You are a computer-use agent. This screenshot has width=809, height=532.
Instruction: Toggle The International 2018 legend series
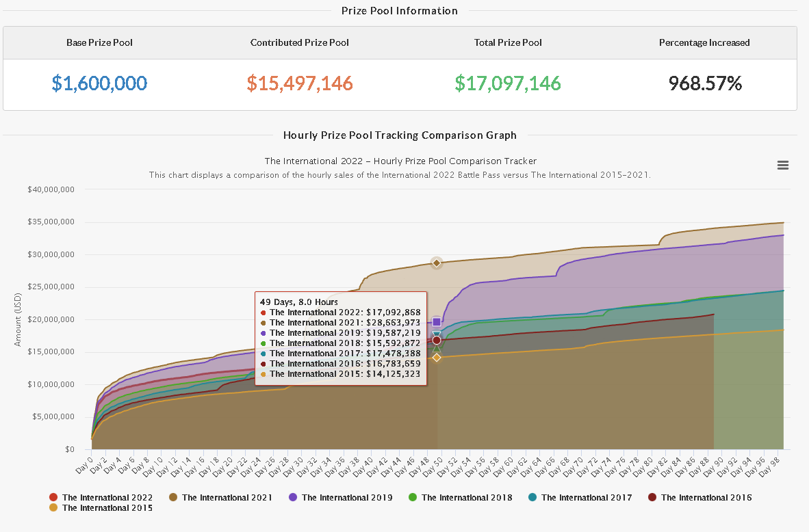click(460, 497)
